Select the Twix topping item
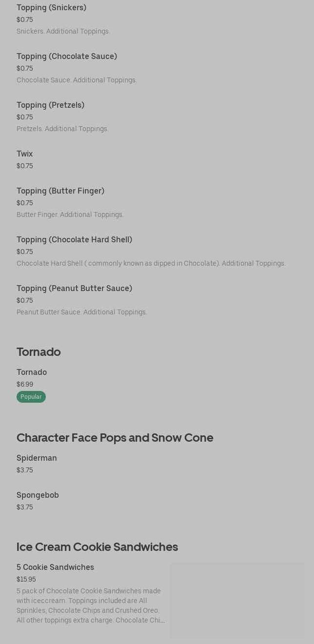314x644 pixels. click(25, 154)
